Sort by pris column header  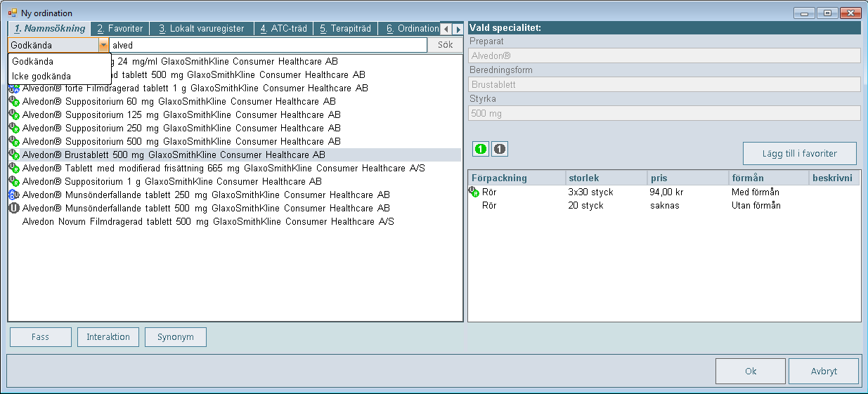tap(688, 178)
